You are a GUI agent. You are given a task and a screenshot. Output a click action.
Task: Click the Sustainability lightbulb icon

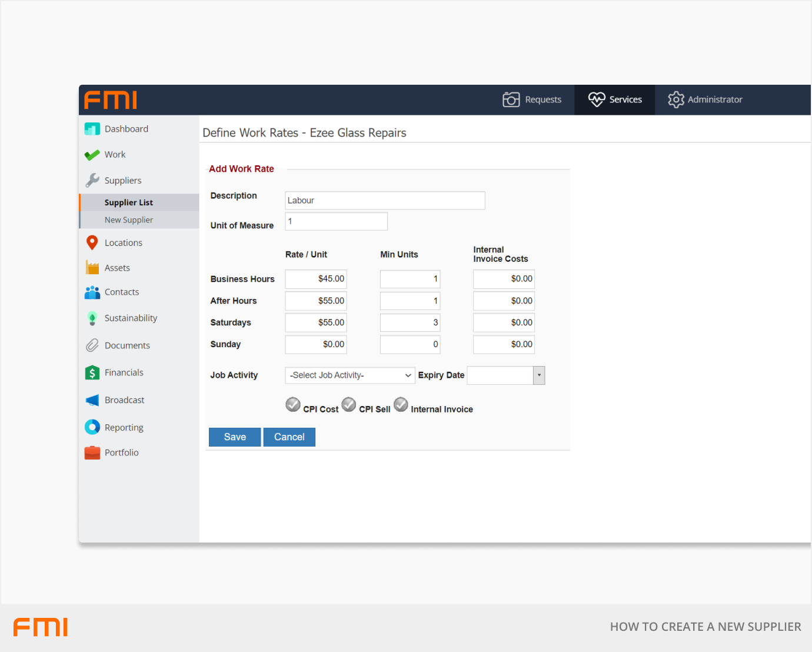click(x=92, y=318)
